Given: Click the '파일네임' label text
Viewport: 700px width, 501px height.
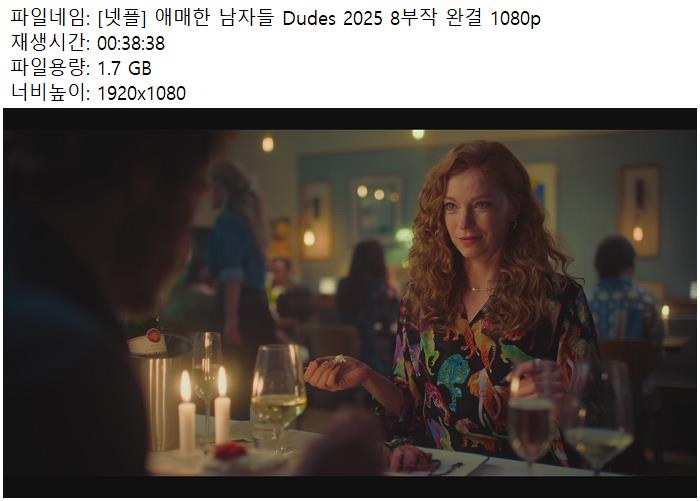Looking at the screenshot, I should 50,18.
